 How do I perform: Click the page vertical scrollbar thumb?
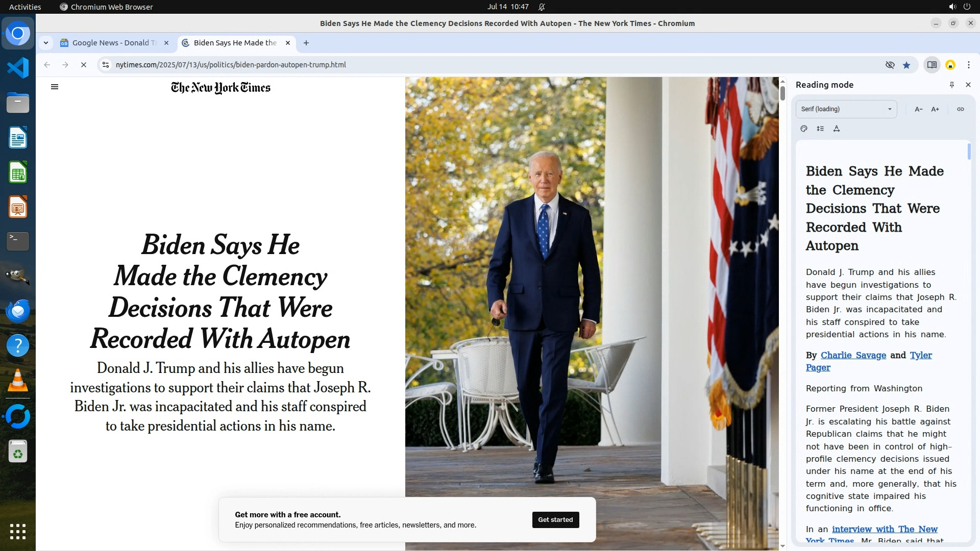coord(782,93)
